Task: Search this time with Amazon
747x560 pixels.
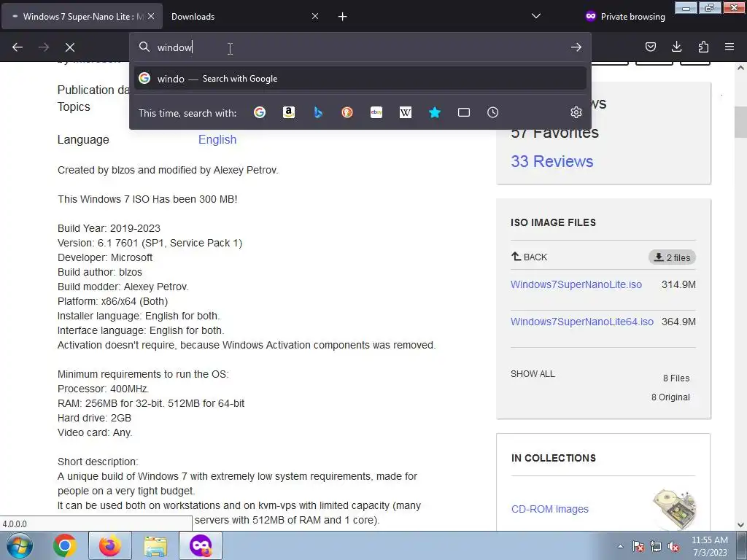Action: (289, 112)
